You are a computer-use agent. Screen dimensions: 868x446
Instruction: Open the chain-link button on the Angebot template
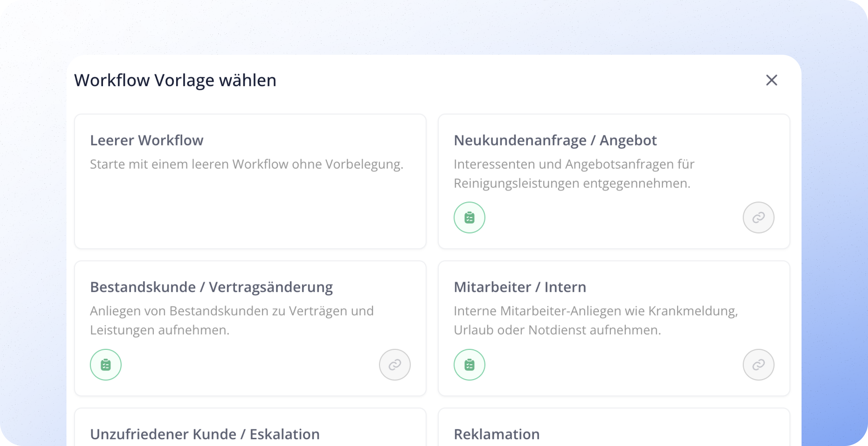coord(759,217)
